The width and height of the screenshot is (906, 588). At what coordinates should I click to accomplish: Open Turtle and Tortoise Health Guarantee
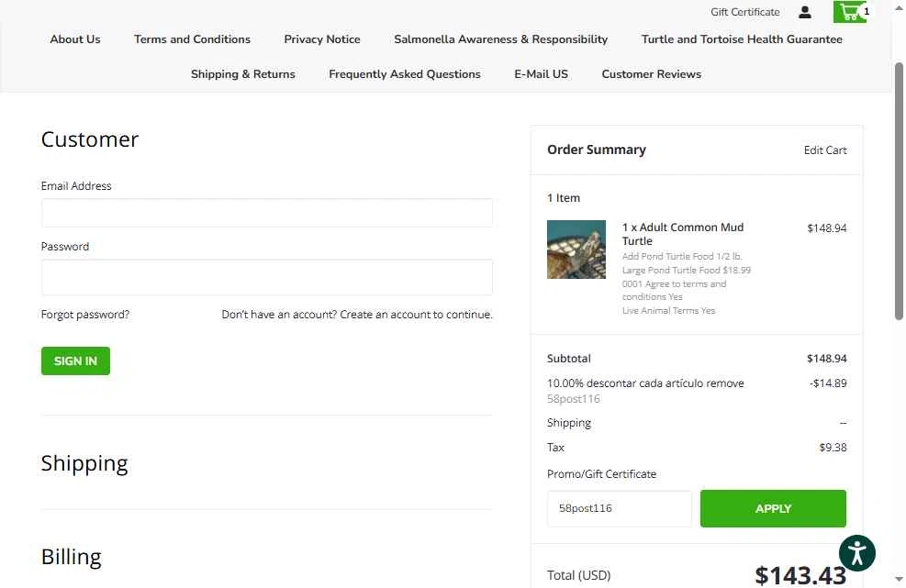(742, 39)
